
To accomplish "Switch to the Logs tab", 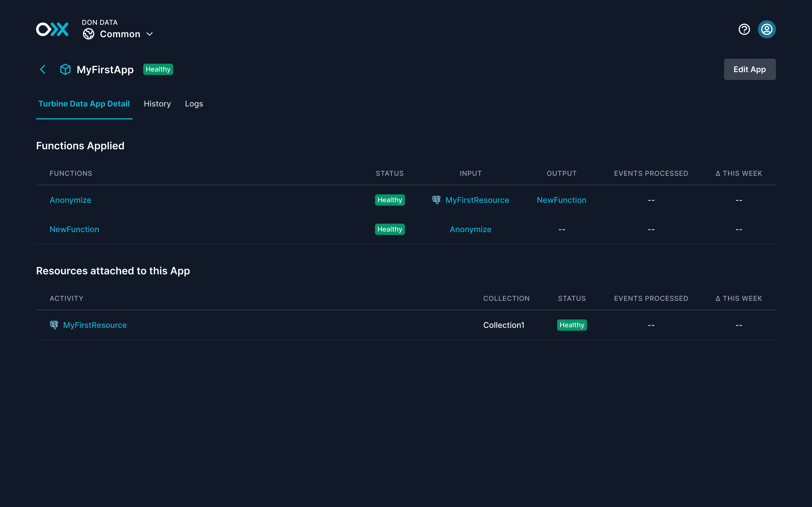I will 194,104.
